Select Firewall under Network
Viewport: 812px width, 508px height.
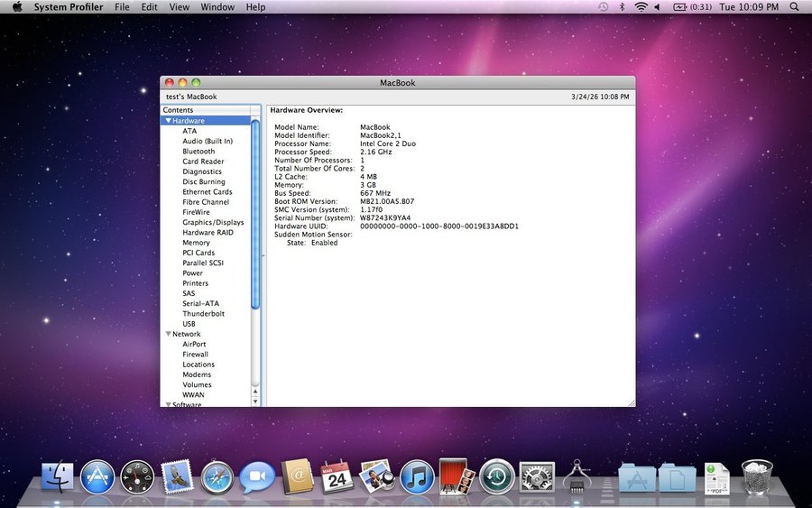pos(195,355)
